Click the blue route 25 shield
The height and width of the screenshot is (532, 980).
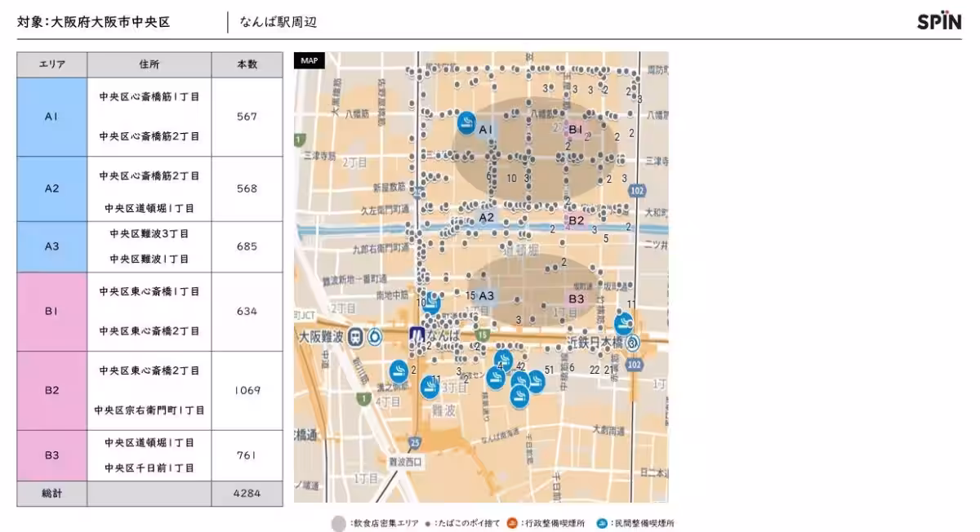(x=415, y=442)
